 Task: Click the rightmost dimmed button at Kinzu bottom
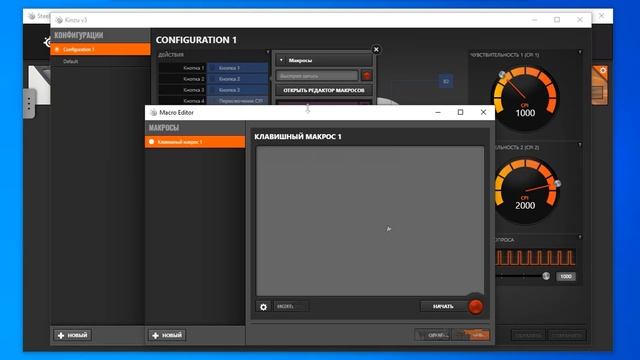(567, 335)
